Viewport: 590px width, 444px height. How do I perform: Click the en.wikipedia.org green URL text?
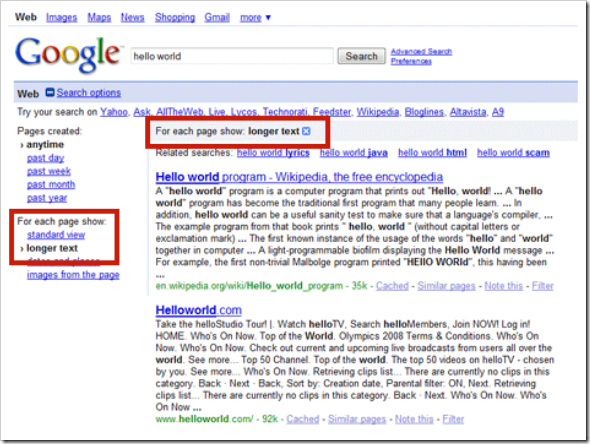249,286
